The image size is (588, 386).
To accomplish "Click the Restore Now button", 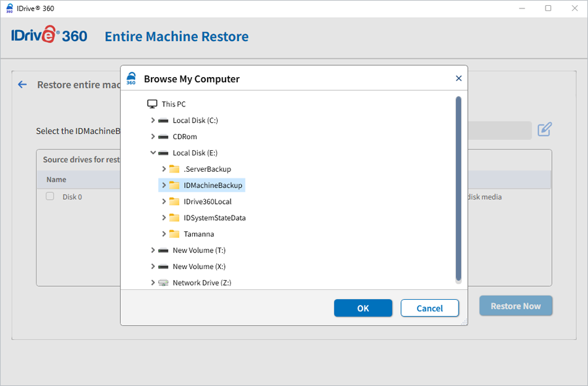I will point(515,306).
